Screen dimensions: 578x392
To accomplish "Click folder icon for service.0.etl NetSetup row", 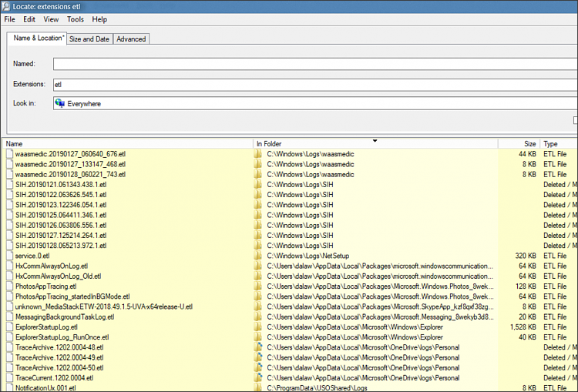I will [x=258, y=256].
